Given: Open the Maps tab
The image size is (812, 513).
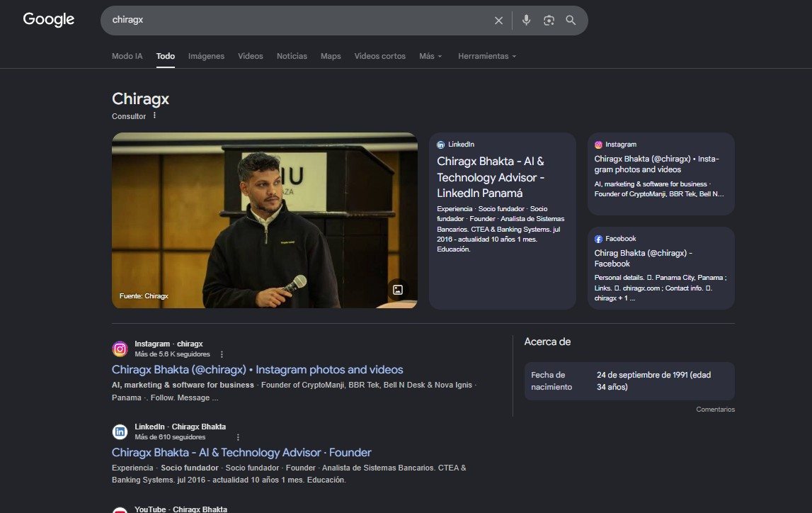Looking at the screenshot, I should pyautogui.click(x=331, y=56).
